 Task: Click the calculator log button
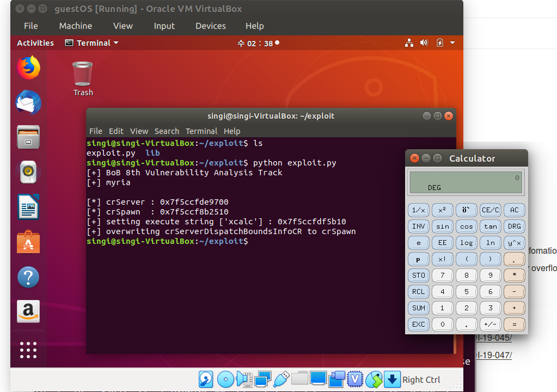point(467,243)
